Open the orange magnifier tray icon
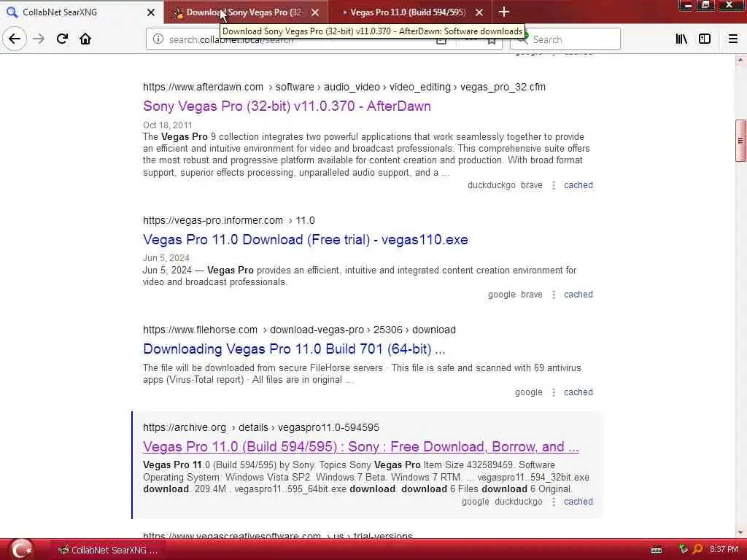This screenshot has height=560, width=747. 697,550
